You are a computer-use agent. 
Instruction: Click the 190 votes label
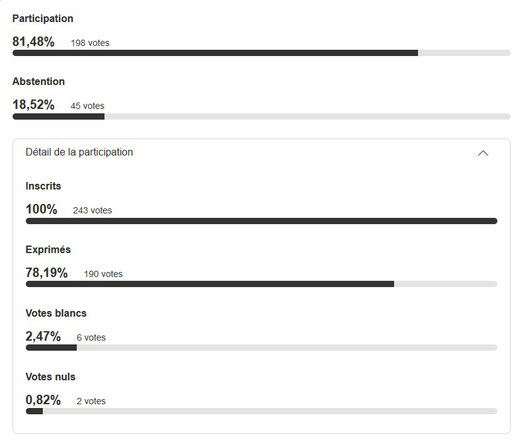tap(103, 274)
